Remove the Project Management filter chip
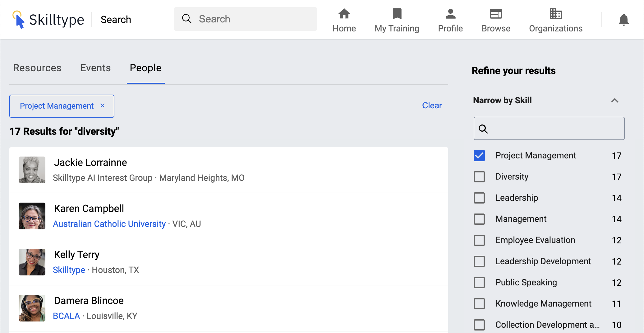 pyautogui.click(x=103, y=106)
